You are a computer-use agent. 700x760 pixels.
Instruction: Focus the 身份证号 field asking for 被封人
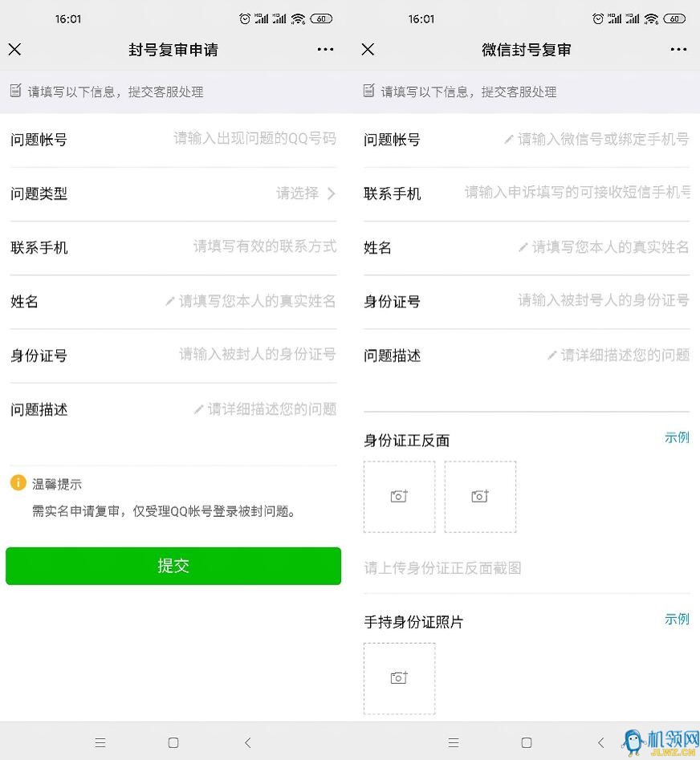(x=258, y=354)
